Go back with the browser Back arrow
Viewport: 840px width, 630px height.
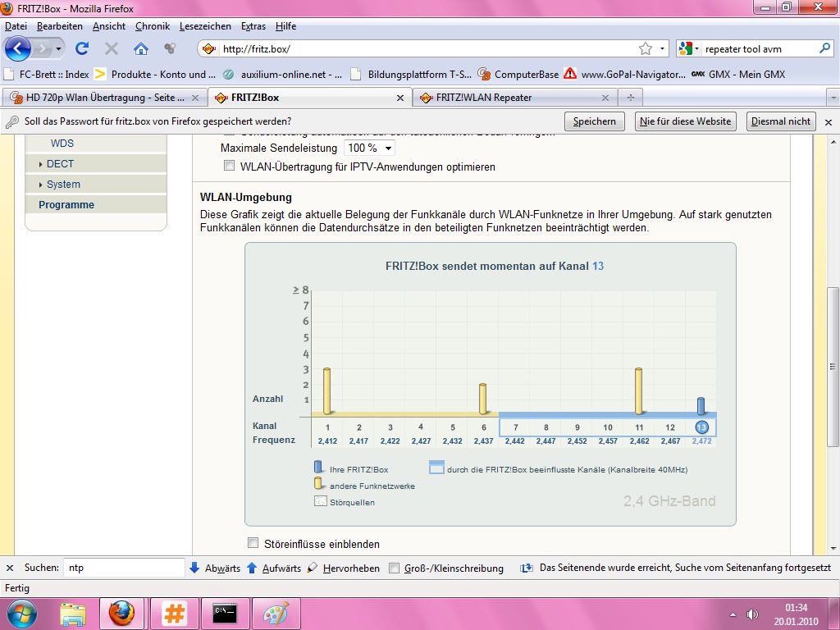tap(18, 48)
